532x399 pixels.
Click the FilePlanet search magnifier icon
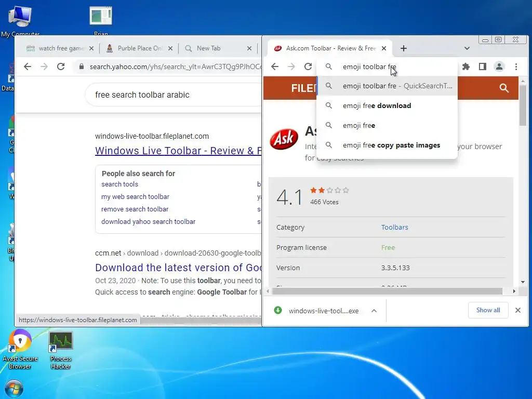coord(504,88)
